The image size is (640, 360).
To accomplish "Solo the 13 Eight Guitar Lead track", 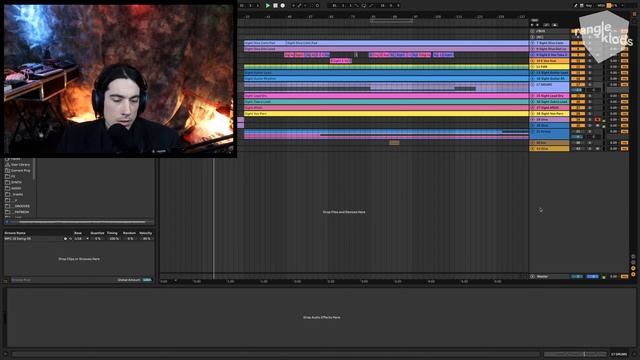I will (x=589, y=73).
